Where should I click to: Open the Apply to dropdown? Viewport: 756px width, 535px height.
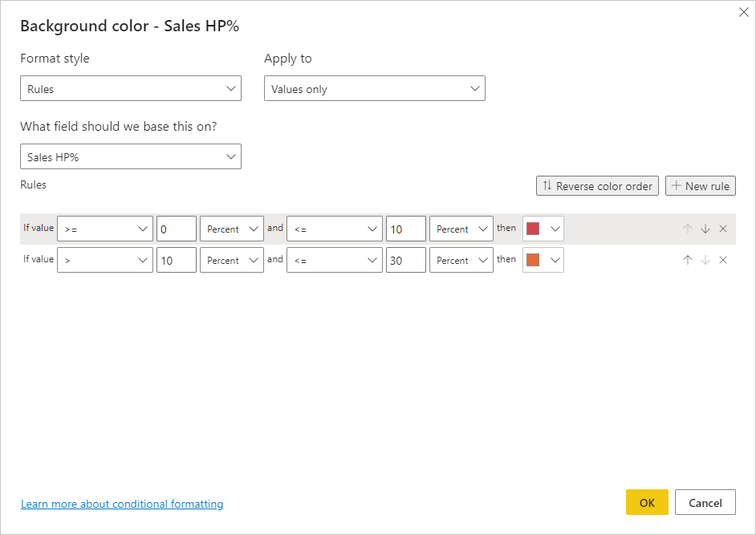pyautogui.click(x=375, y=88)
